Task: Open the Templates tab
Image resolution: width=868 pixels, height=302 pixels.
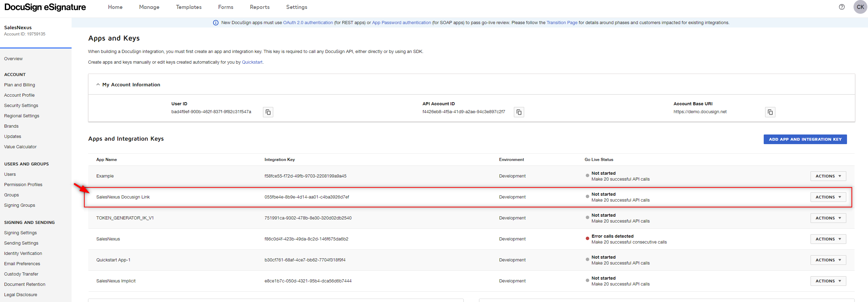Action: 189,7
